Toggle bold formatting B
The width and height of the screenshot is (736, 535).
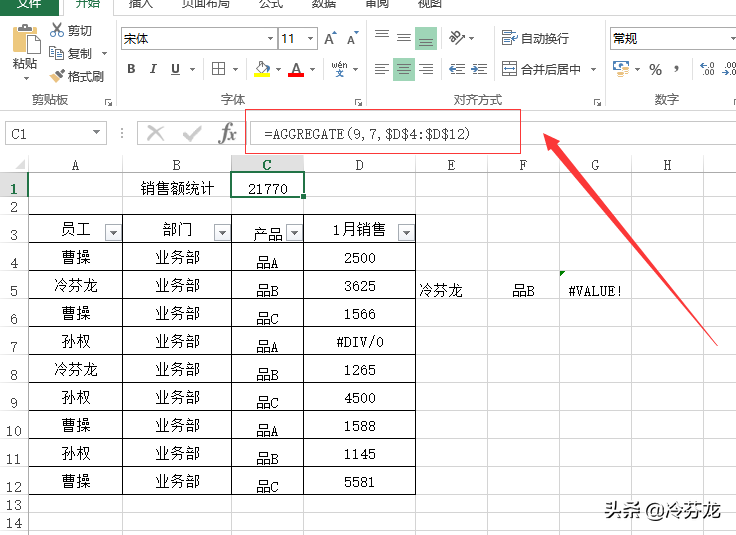click(x=131, y=69)
